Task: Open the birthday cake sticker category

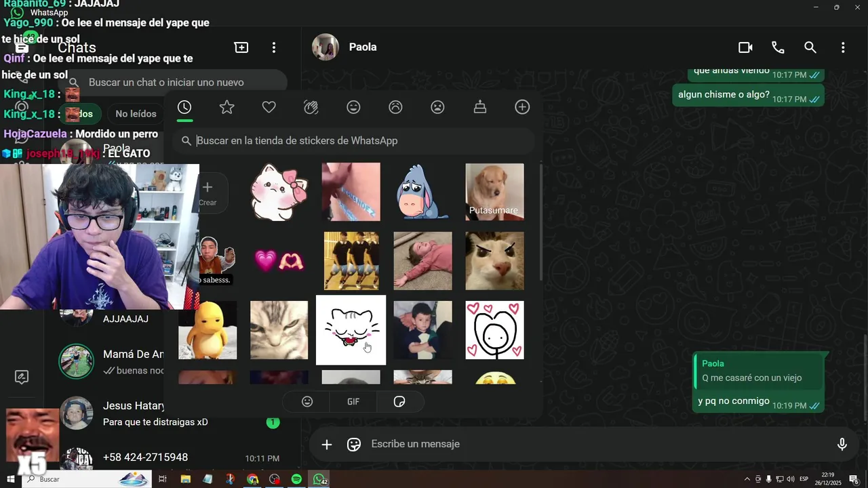Action: 480,107
